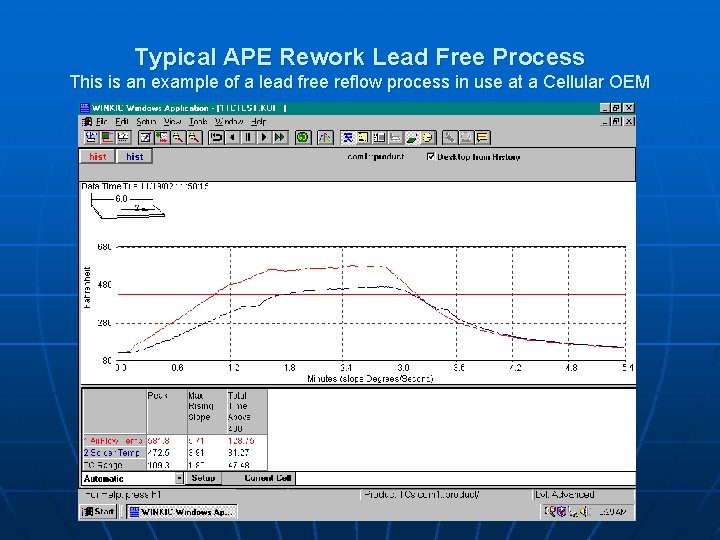Open the File menu
The image size is (720, 540).
coord(101,122)
